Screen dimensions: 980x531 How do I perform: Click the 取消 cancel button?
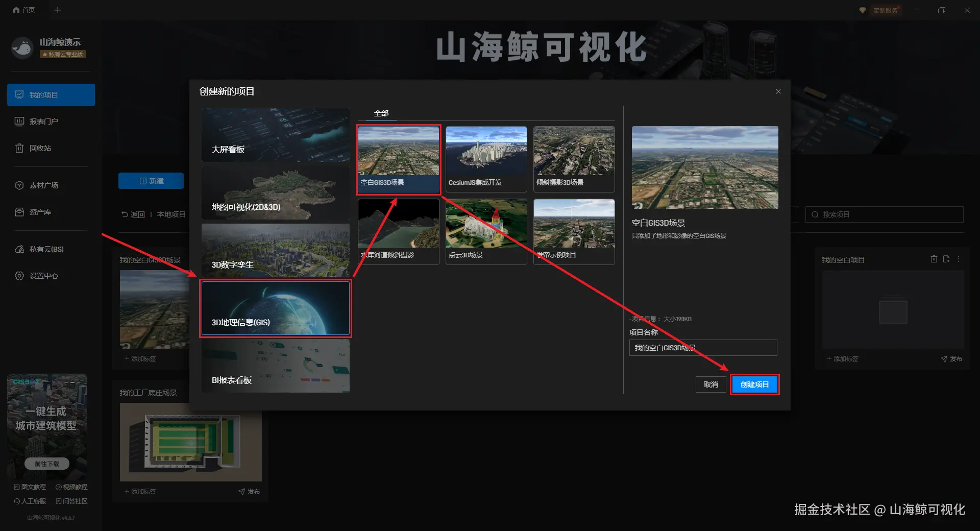pos(711,384)
